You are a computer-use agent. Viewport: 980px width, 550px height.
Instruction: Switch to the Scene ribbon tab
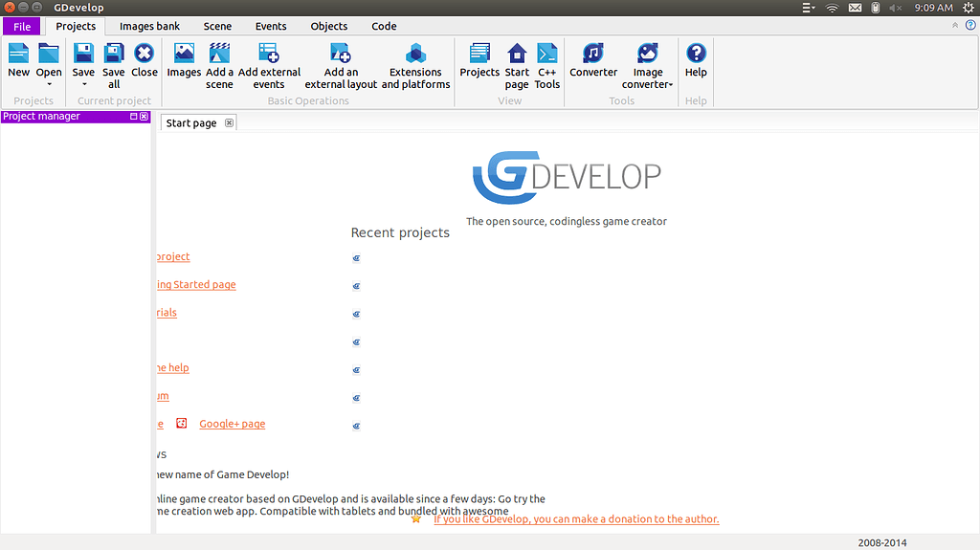pyautogui.click(x=217, y=26)
